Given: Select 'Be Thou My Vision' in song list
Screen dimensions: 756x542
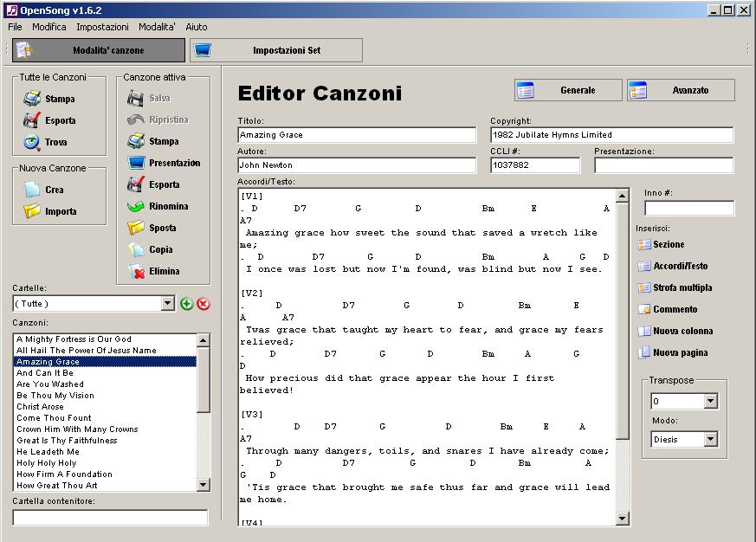Looking at the screenshot, I should (x=55, y=396).
